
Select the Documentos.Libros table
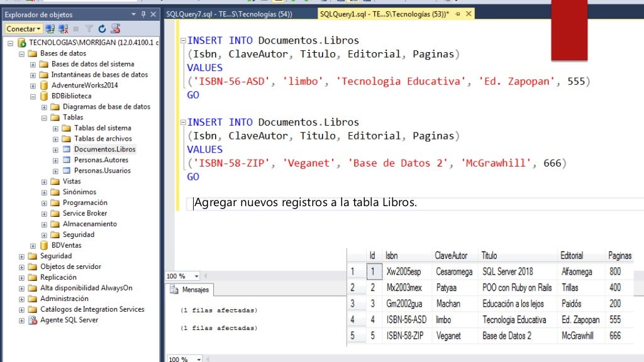tap(104, 149)
